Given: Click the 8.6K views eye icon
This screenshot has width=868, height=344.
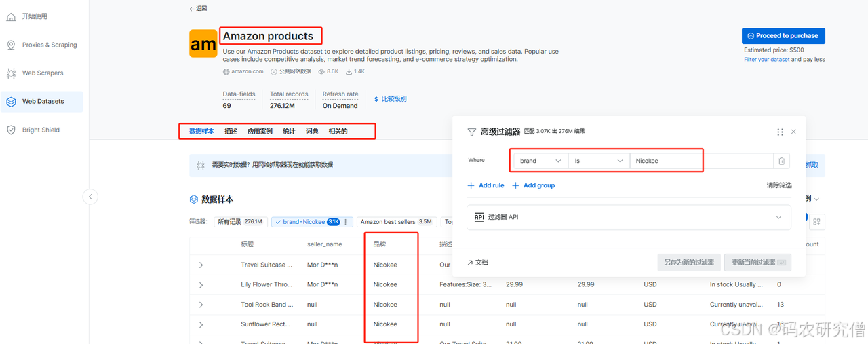Looking at the screenshot, I should (x=321, y=71).
